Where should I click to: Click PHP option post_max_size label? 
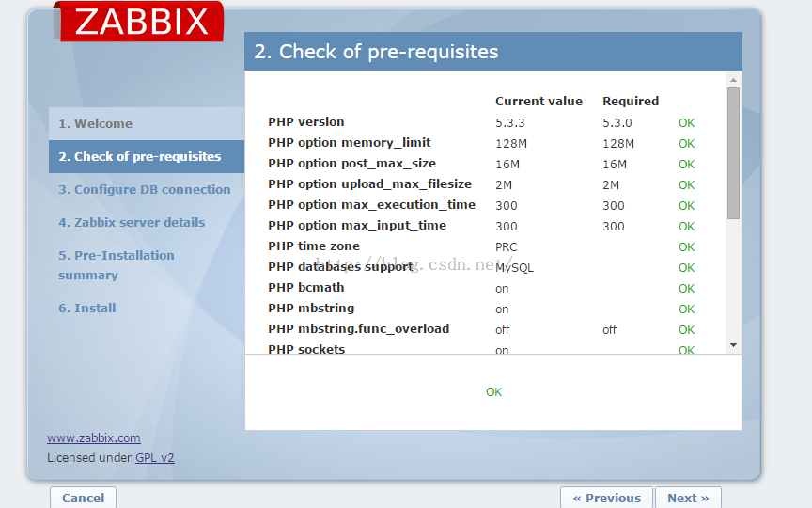[352, 164]
